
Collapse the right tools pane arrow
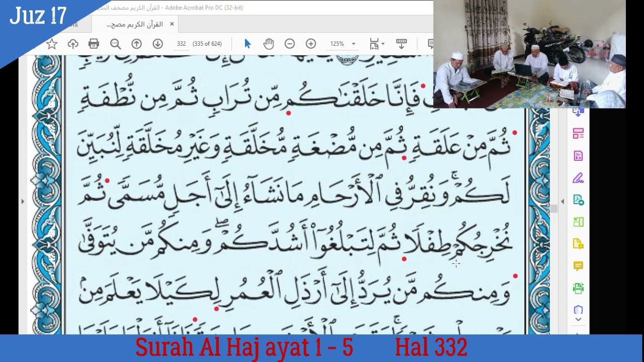[562, 202]
